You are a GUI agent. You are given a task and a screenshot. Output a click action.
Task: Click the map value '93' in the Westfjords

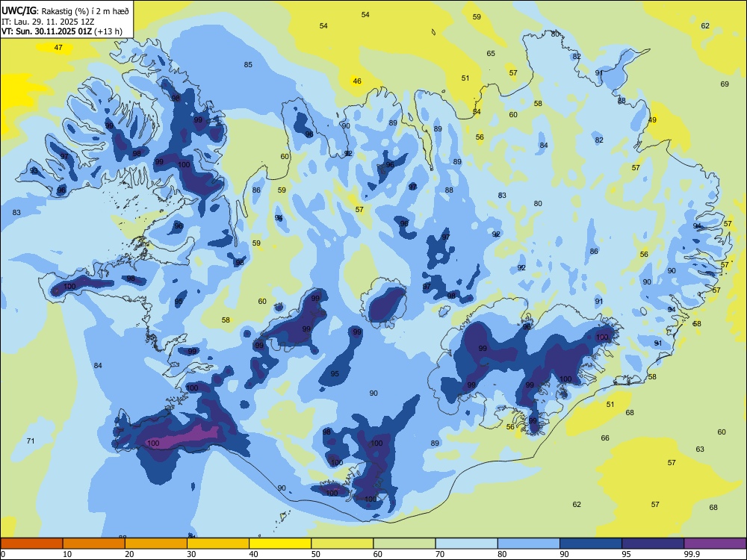34,170
